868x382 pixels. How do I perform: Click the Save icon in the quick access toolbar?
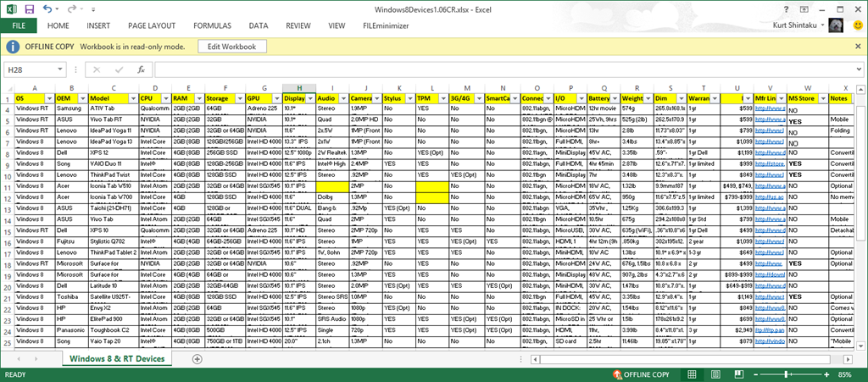(x=29, y=9)
